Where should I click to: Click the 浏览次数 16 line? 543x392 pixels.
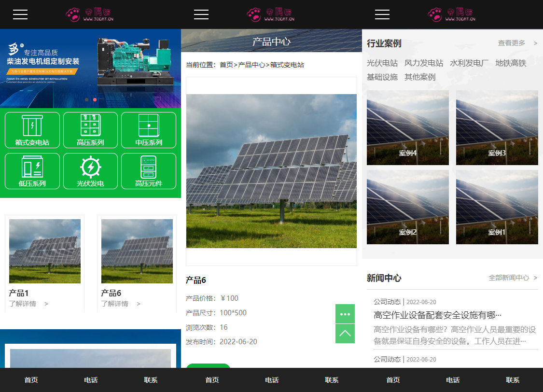(207, 327)
